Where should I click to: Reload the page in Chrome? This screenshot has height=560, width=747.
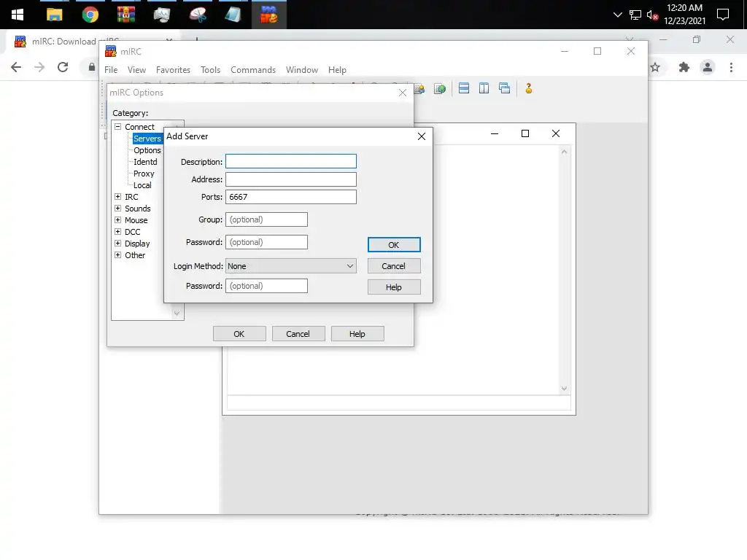(x=63, y=67)
